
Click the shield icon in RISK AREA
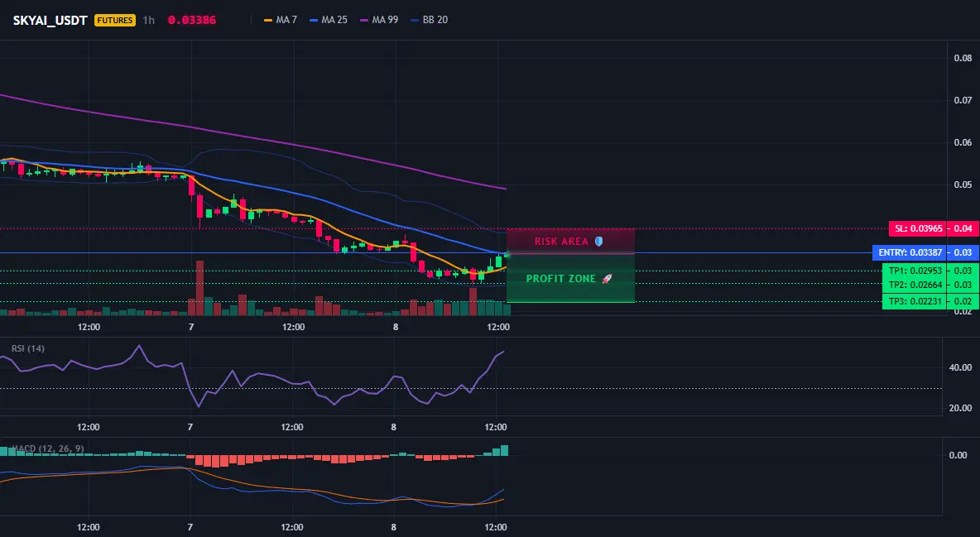click(x=598, y=242)
